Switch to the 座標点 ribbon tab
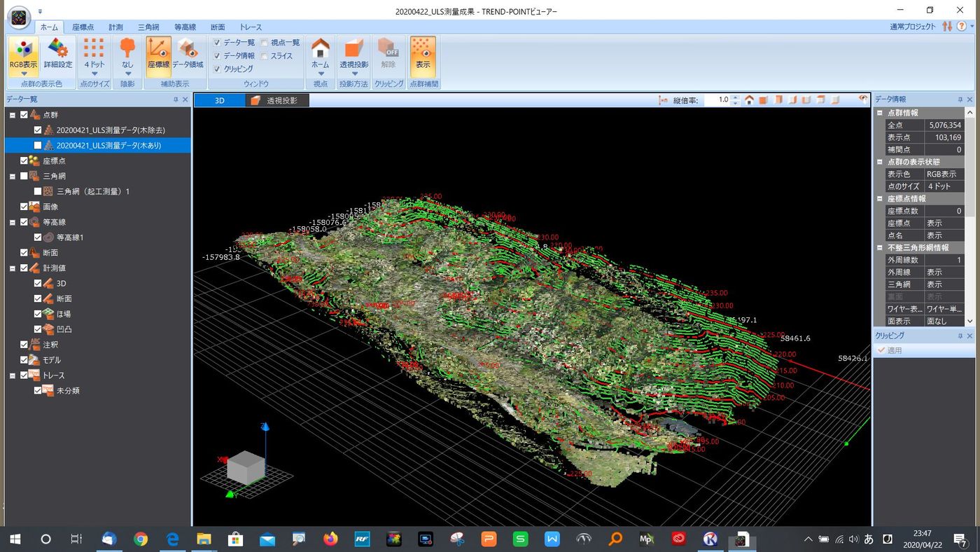The image size is (980, 552). click(x=83, y=27)
